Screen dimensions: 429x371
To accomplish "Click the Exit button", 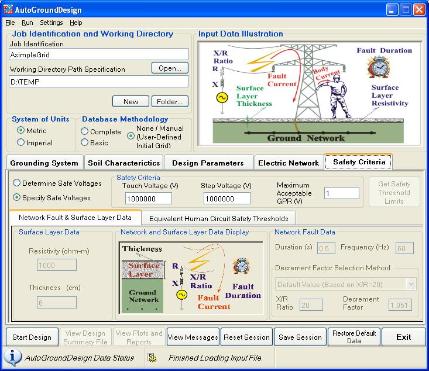I will coord(403,337).
